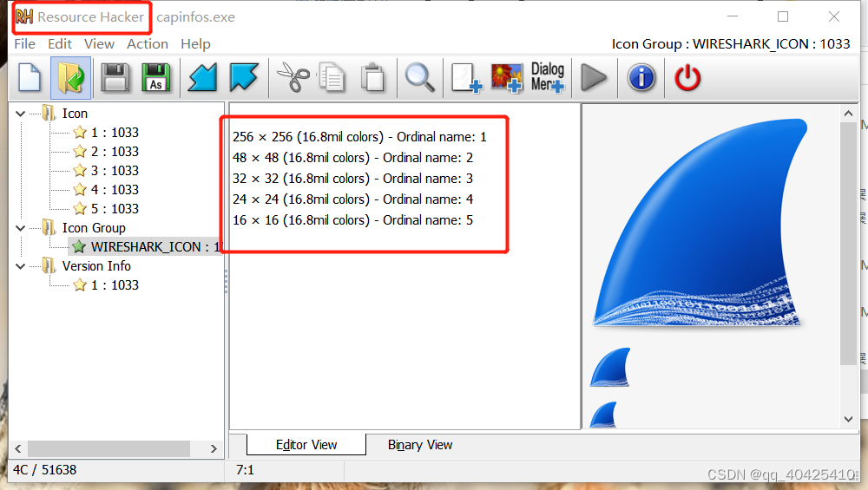
Task: Click the red power Exit icon
Action: point(687,77)
